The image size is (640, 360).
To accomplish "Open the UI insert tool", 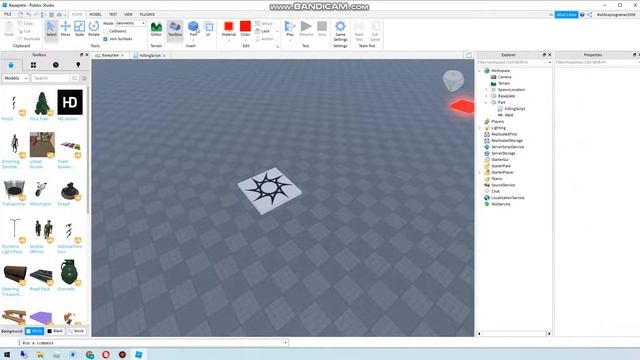I will pos(209,29).
